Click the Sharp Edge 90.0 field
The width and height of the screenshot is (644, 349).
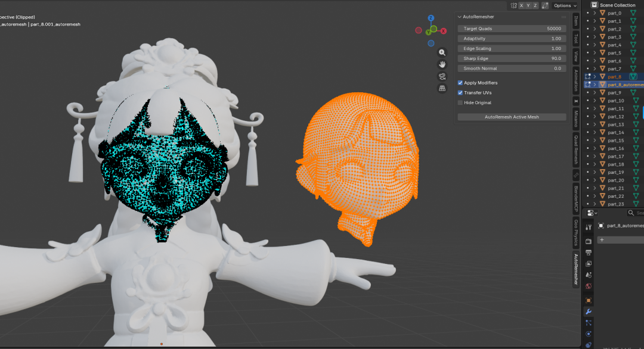(x=512, y=58)
